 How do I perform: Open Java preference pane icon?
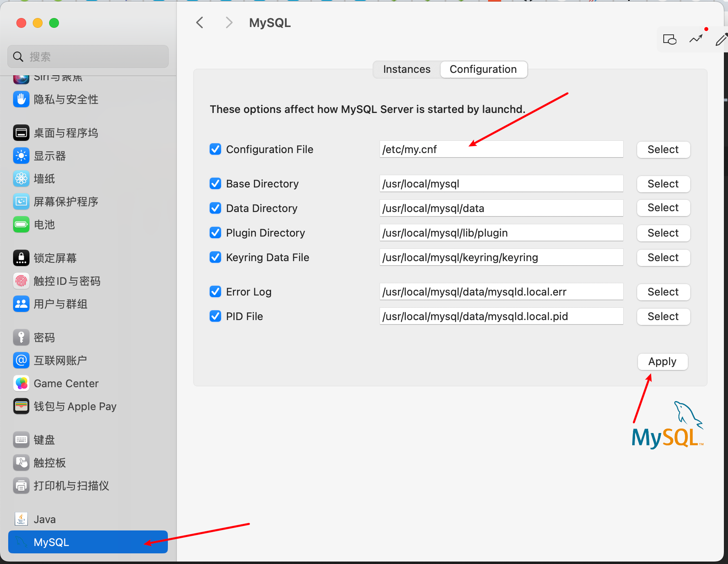click(x=21, y=519)
